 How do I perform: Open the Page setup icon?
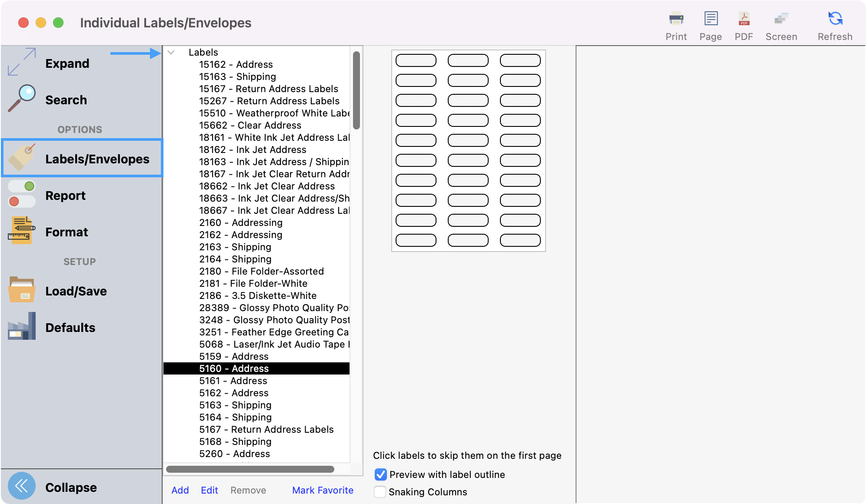pos(710,19)
